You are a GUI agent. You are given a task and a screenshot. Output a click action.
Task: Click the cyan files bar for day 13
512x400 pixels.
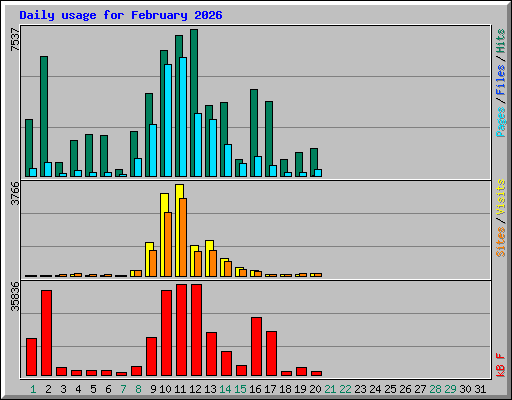tap(213, 148)
